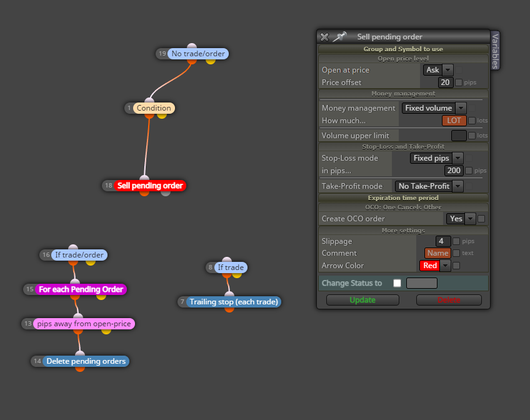
Task: Select the Condition block
Action: click(x=154, y=108)
